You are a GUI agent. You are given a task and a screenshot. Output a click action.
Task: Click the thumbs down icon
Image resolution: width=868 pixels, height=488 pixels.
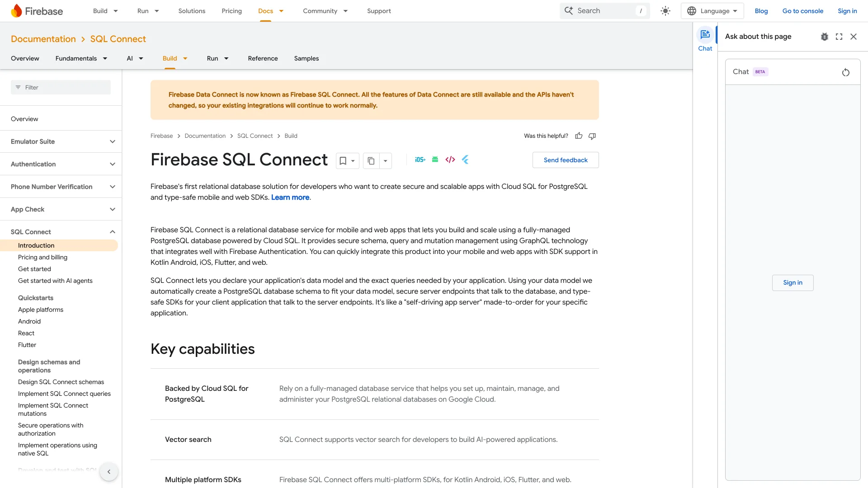click(592, 136)
